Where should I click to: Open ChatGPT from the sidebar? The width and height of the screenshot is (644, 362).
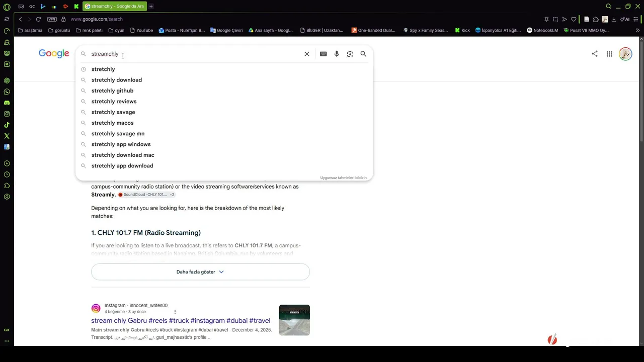7,80
